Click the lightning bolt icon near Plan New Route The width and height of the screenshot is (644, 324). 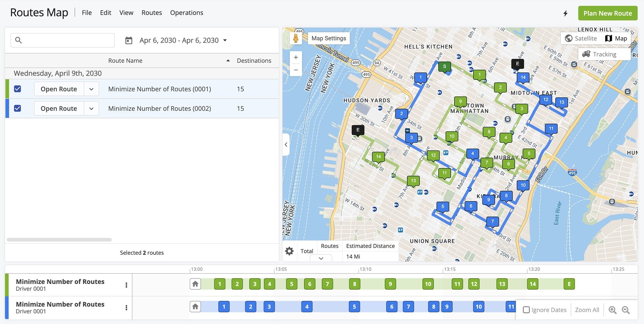point(566,13)
